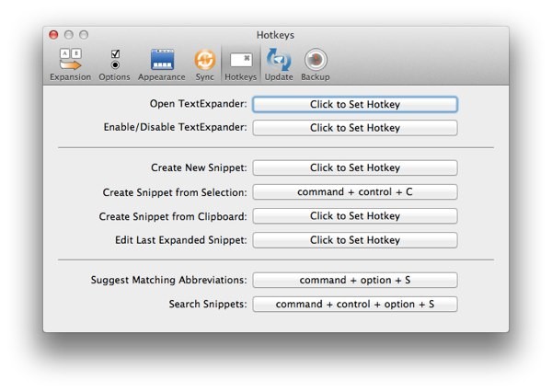Change the Search Snippets hotkey field
The width and height of the screenshot is (552, 392).
click(x=355, y=304)
